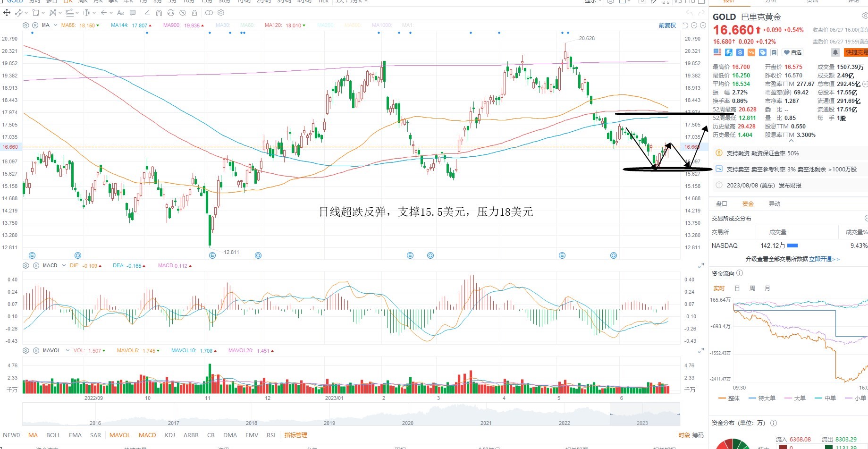Add a comment bubble note
Image resolution: width=868 pixels, height=449 pixels.
point(133,13)
